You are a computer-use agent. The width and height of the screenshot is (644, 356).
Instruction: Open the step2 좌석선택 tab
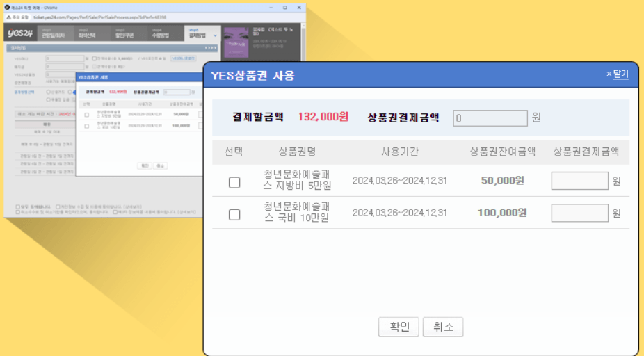click(x=92, y=33)
